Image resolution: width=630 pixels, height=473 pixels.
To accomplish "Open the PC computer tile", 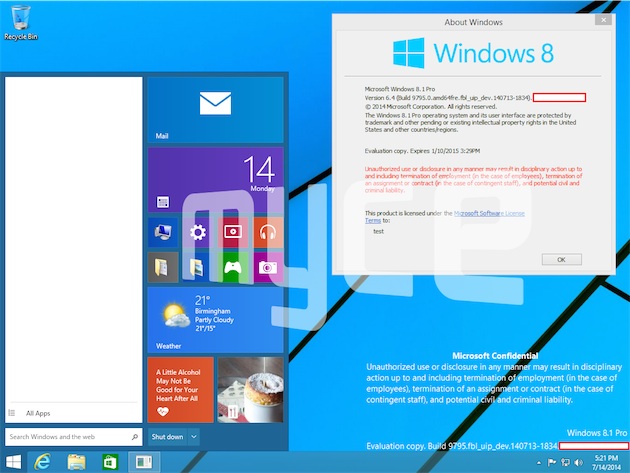I will tap(163, 232).
